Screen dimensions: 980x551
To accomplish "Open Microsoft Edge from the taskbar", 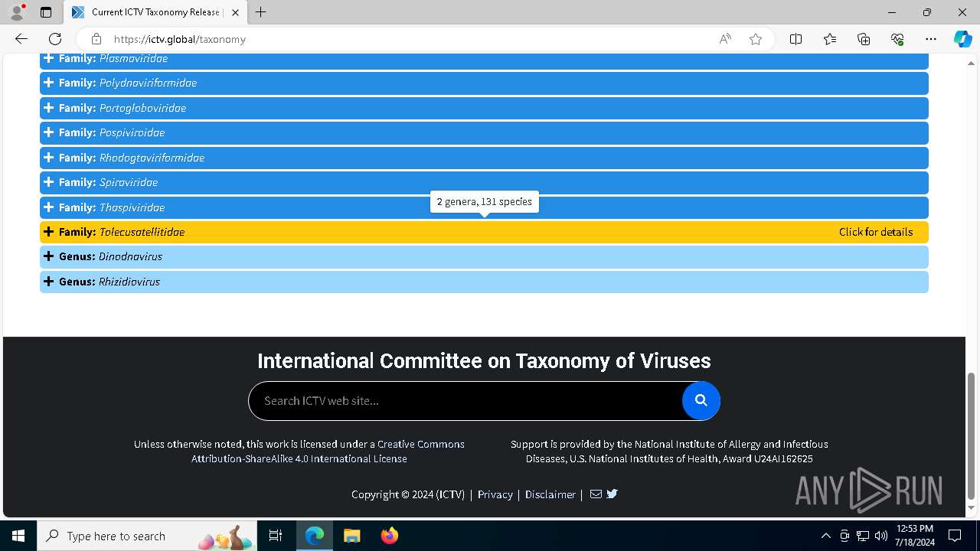I will (315, 536).
